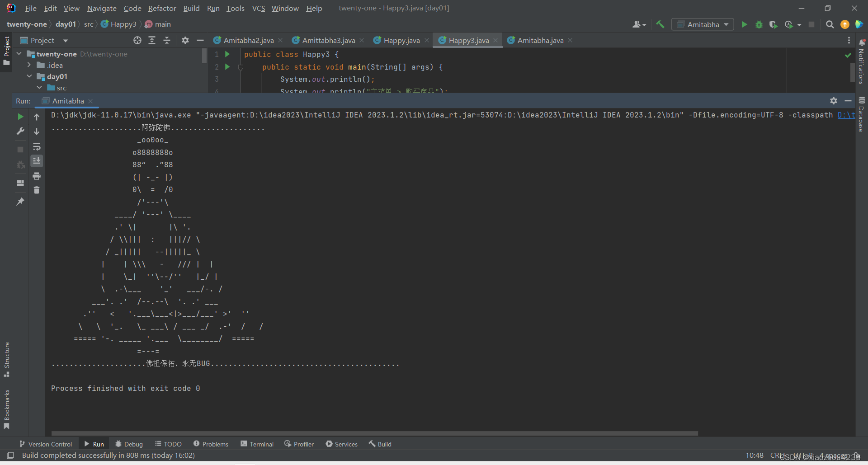Pin the Run tool window
The image size is (868, 465).
point(20,202)
